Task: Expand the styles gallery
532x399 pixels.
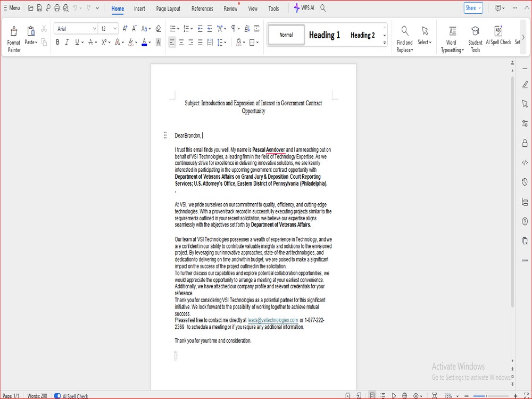Action: point(385,43)
